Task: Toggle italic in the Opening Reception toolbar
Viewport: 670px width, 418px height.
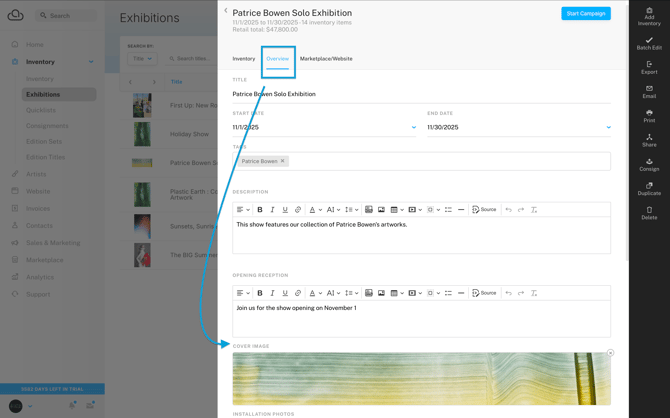Action: pos(272,293)
